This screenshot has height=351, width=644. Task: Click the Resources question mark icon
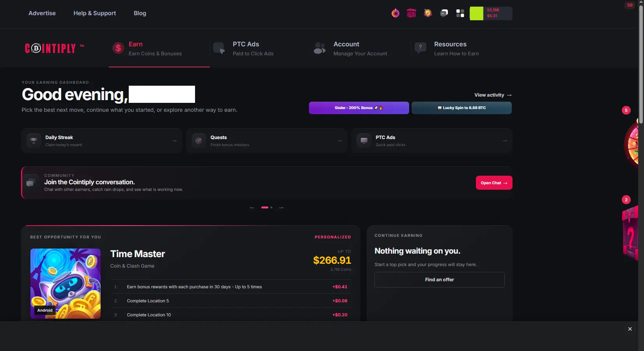click(420, 48)
